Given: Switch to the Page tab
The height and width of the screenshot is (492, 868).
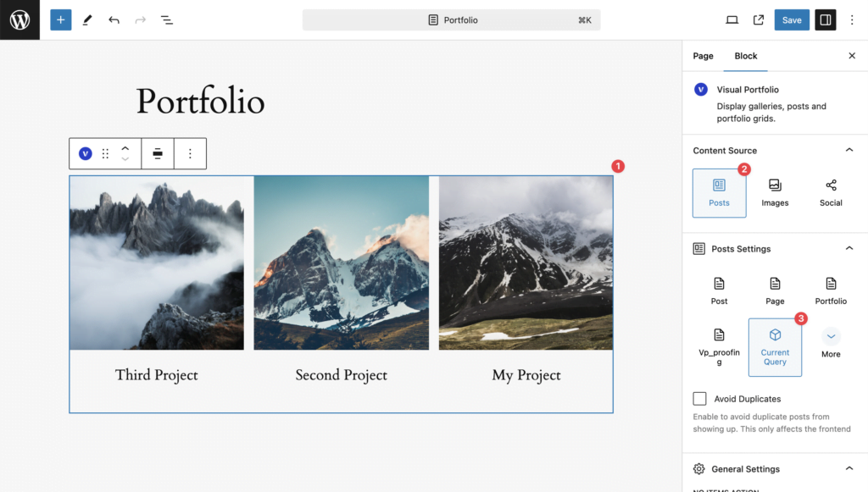Looking at the screenshot, I should (703, 56).
